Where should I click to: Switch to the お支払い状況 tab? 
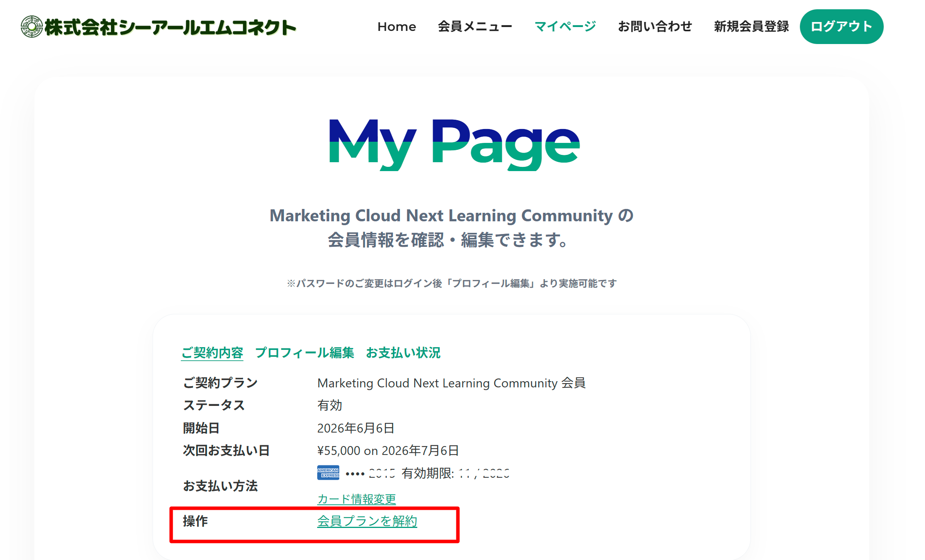403,353
